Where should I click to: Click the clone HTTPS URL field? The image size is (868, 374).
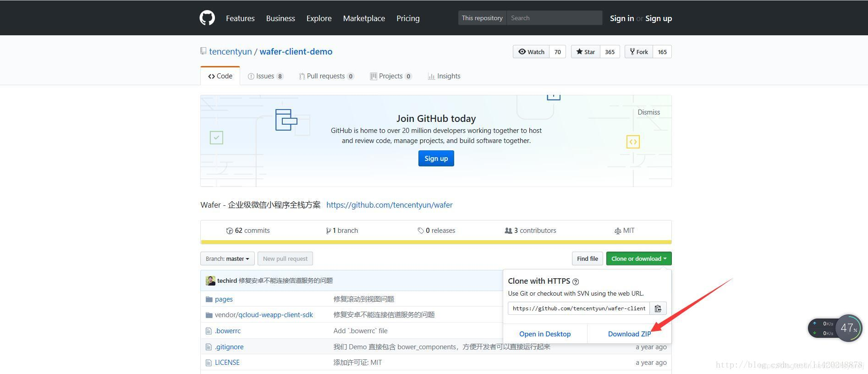point(579,308)
